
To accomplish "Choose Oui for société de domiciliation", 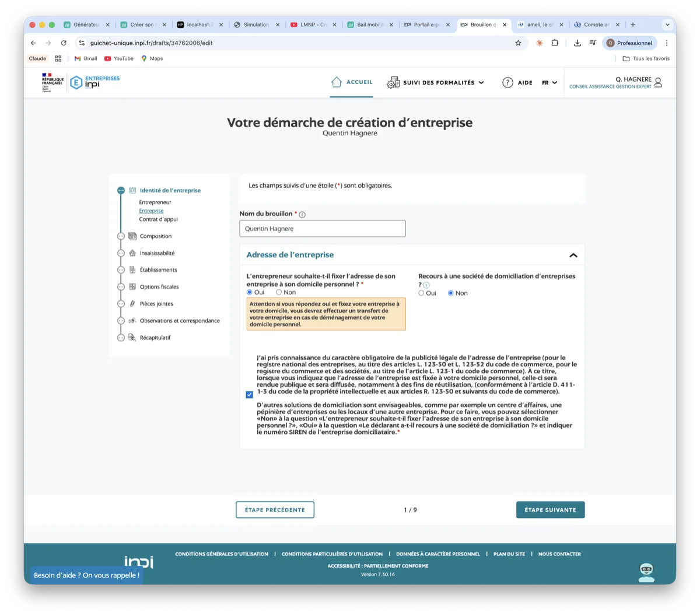I will (421, 293).
